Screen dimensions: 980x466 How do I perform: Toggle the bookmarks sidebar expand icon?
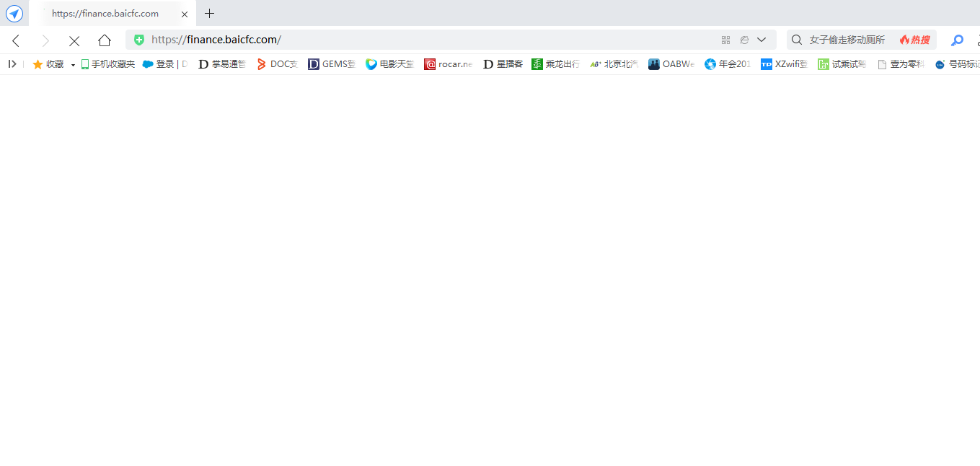(x=12, y=64)
